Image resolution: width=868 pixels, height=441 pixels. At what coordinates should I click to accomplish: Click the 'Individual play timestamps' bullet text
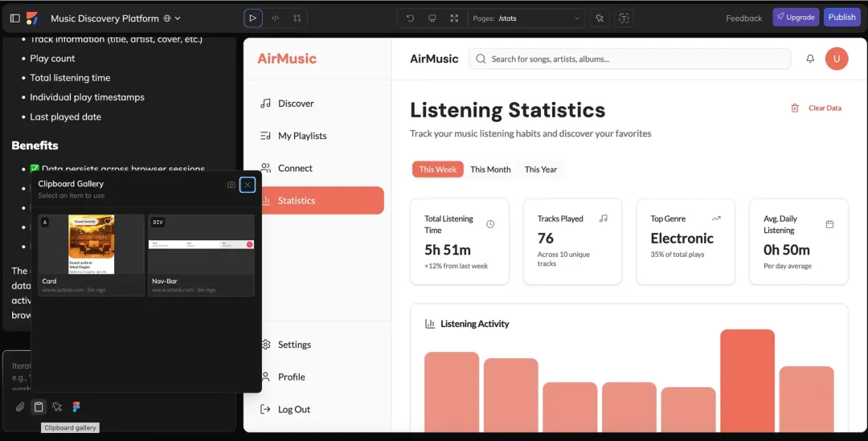87,97
